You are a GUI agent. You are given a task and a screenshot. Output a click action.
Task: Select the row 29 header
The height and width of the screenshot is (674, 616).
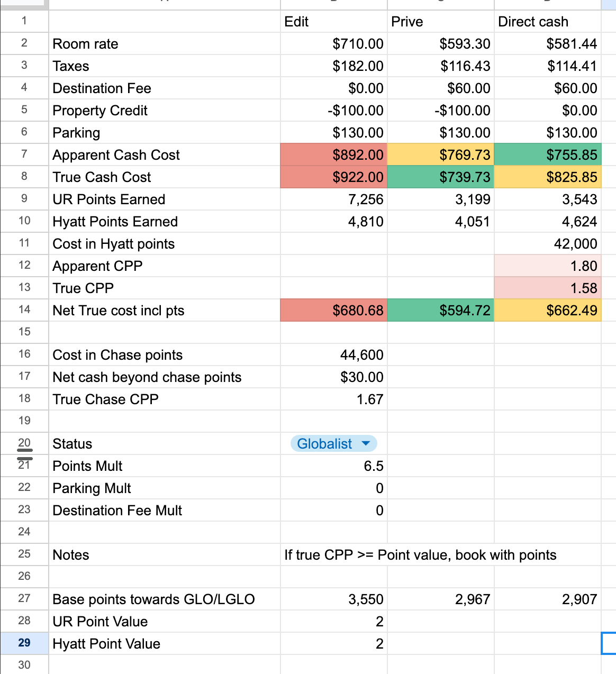(x=24, y=643)
